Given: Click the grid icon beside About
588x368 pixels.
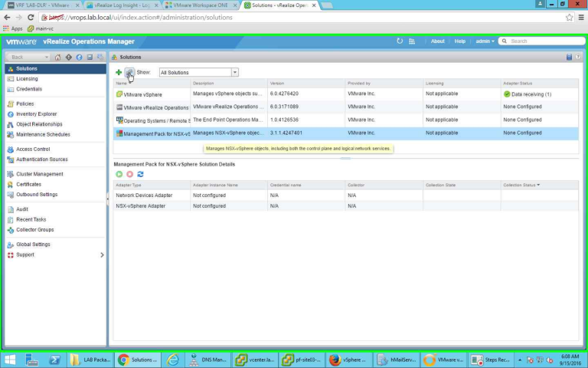Looking at the screenshot, I should pos(412,41).
